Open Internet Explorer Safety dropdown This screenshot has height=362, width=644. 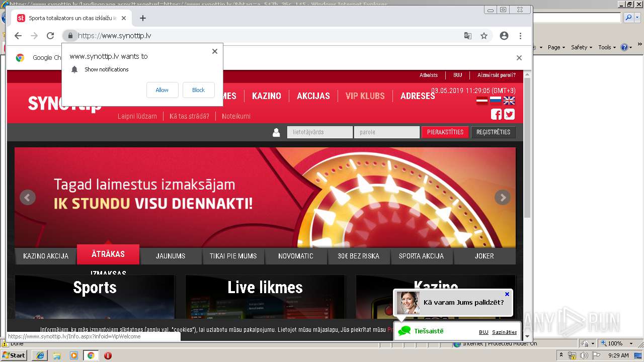click(x=582, y=47)
